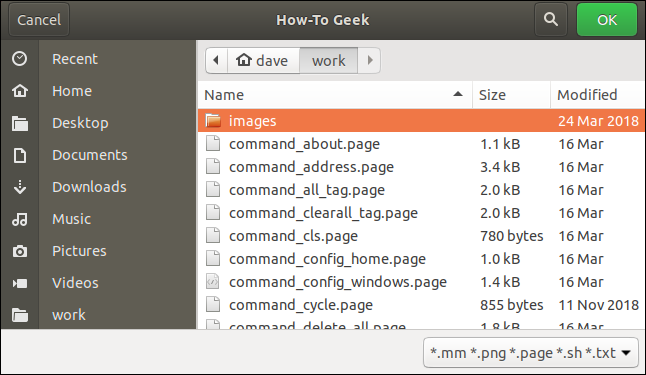
Task: Select command_address.page file name
Action: 311,167
